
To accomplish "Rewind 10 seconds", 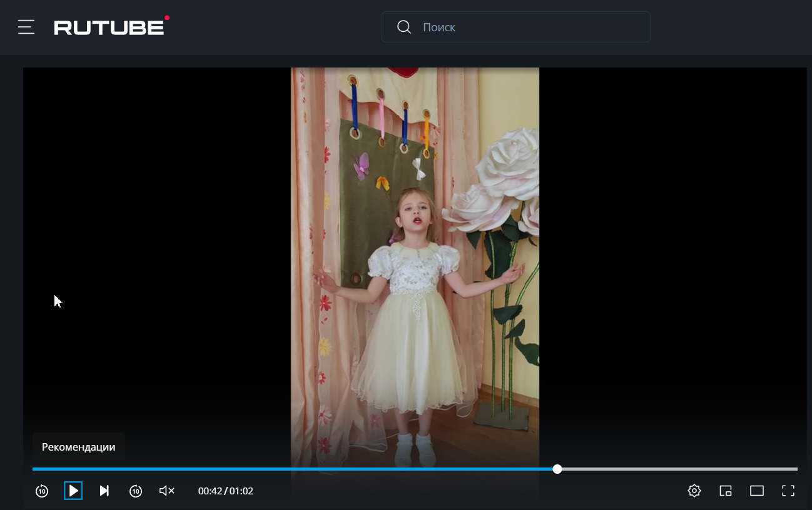I will (42, 491).
